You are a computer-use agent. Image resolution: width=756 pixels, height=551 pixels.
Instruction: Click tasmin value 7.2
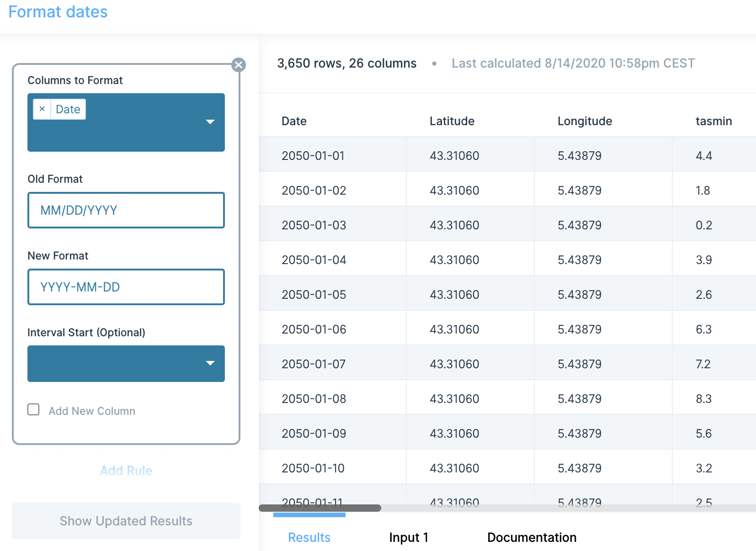703,364
